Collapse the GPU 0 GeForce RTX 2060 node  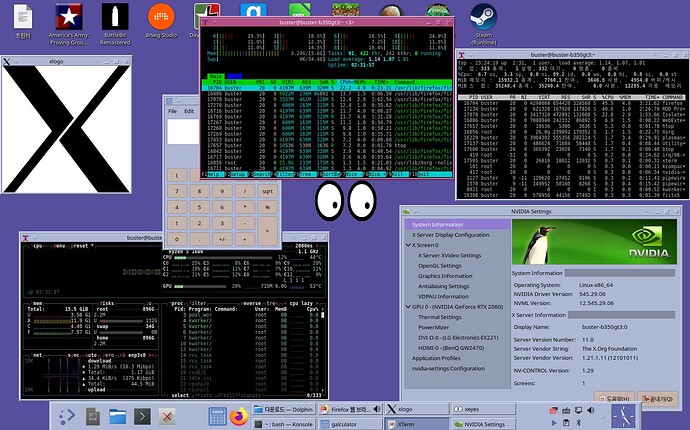[408, 307]
